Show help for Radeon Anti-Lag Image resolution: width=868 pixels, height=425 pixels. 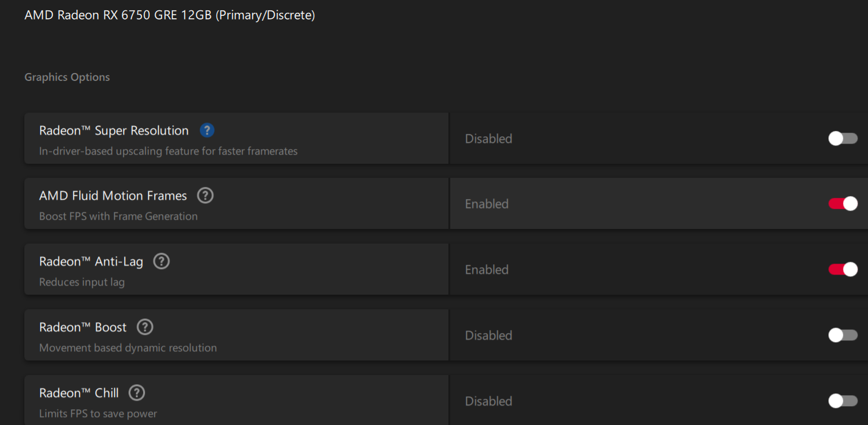pyautogui.click(x=161, y=261)
